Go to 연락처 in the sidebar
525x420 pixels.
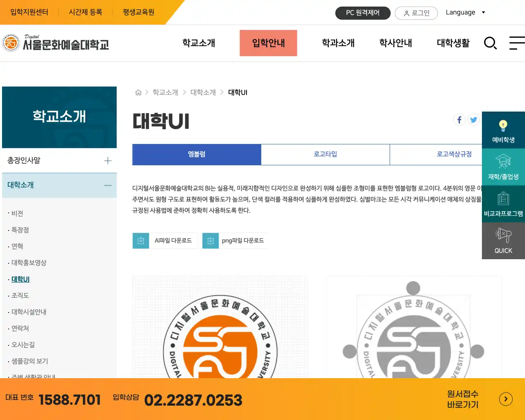[x=20, y=329]
